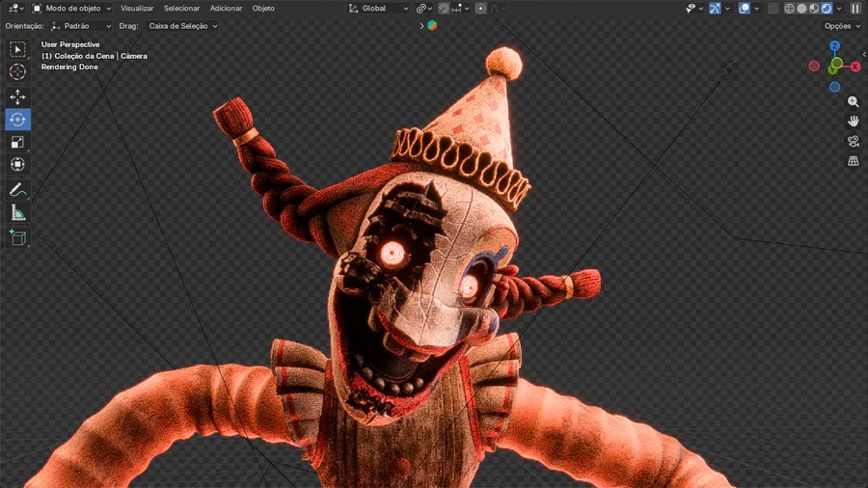Select the Add Cube tool
This screenshot has height=488, width=868.
coord(17,238)
